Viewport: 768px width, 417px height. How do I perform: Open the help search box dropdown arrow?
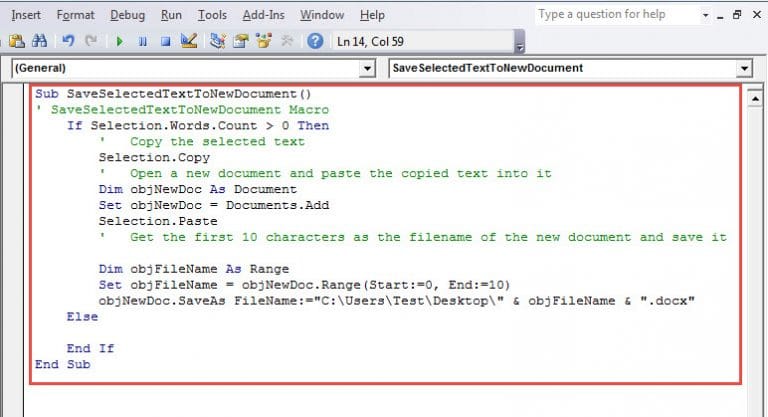coord(708,16)
